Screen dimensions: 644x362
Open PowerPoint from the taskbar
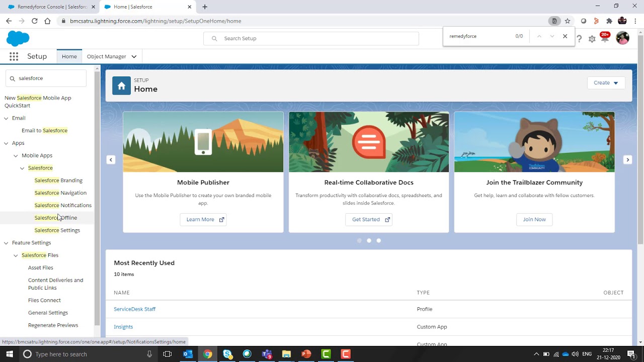pos(306,354)
